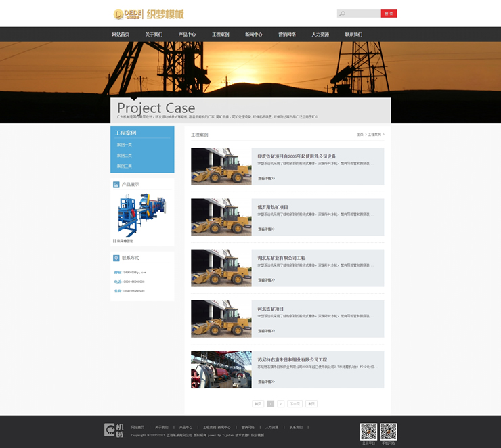Screen dimensions: 501x448
Task: Select 案例三类 in the sidebar
Action: tap(125, 166)
